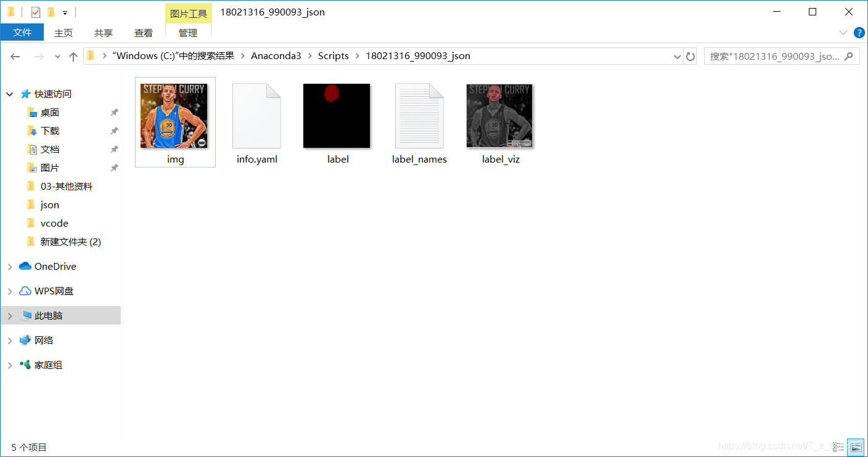Select 家庭组 in navigation pane
This screenshot has width=868, height=457.
pyautogui.click(x=48, y=365)
